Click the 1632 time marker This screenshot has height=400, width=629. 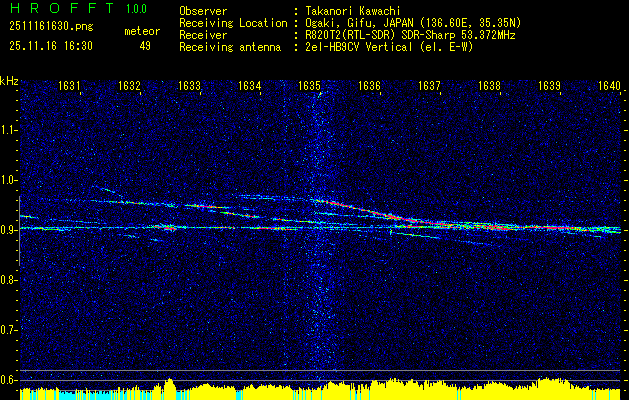pos(129,86)
